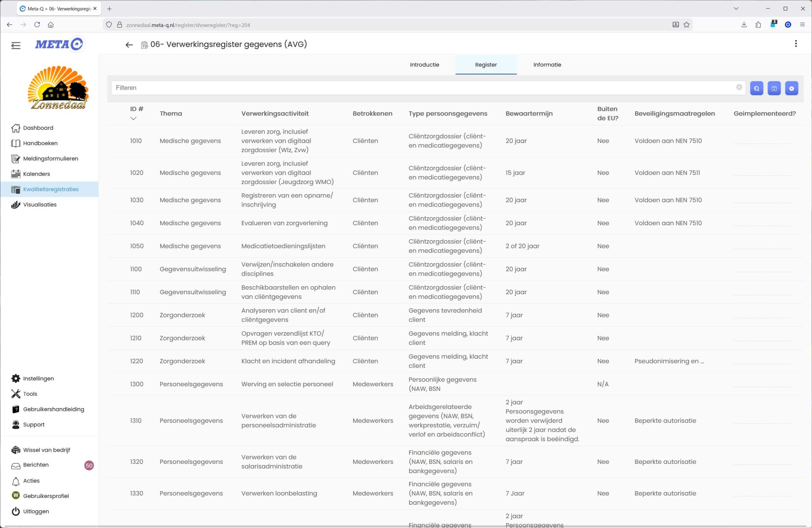Open the browser tab list dropdown arrow
The height and width of the screenshot is (528, 812).
(x=736, y=9)
